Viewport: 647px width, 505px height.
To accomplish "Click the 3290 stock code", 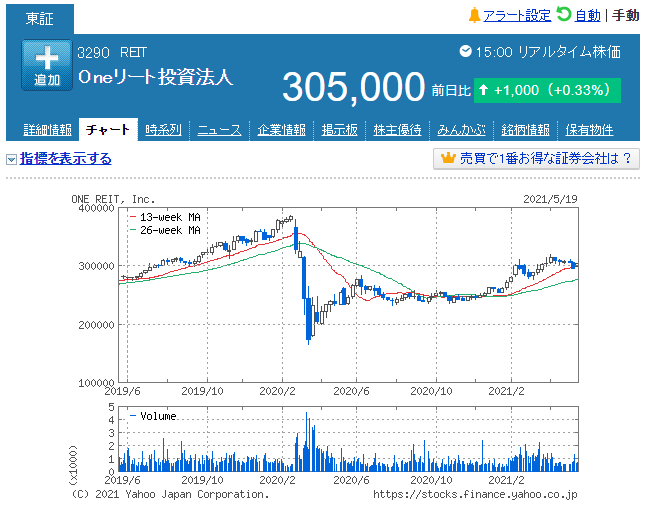I will pyautogui.click(x=93, y=52).
